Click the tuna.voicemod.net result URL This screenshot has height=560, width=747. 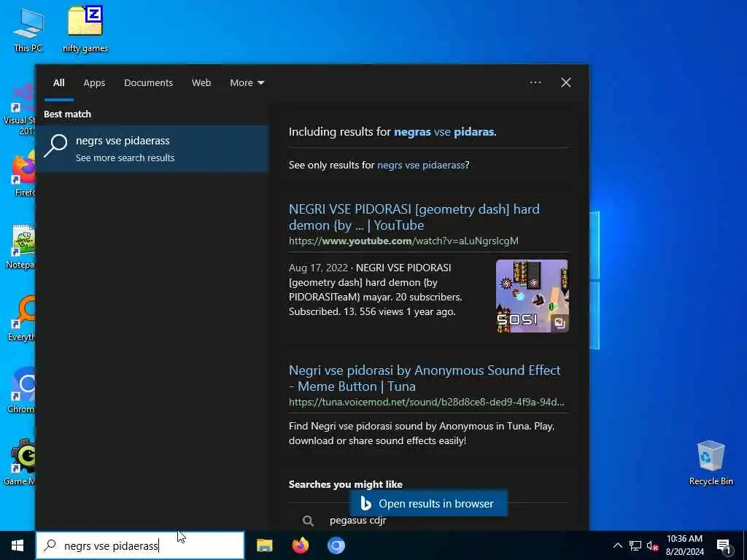click(x=426, y=402)
